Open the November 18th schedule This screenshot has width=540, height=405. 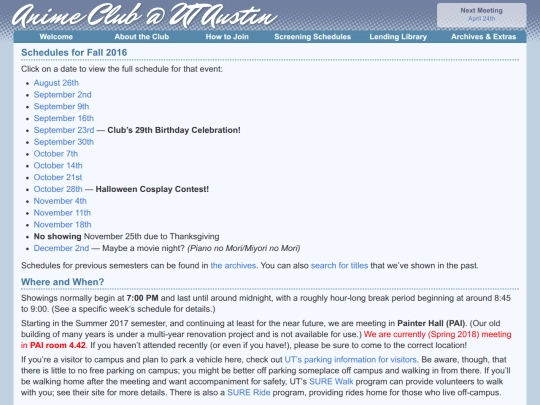click(x=62, y=225)
